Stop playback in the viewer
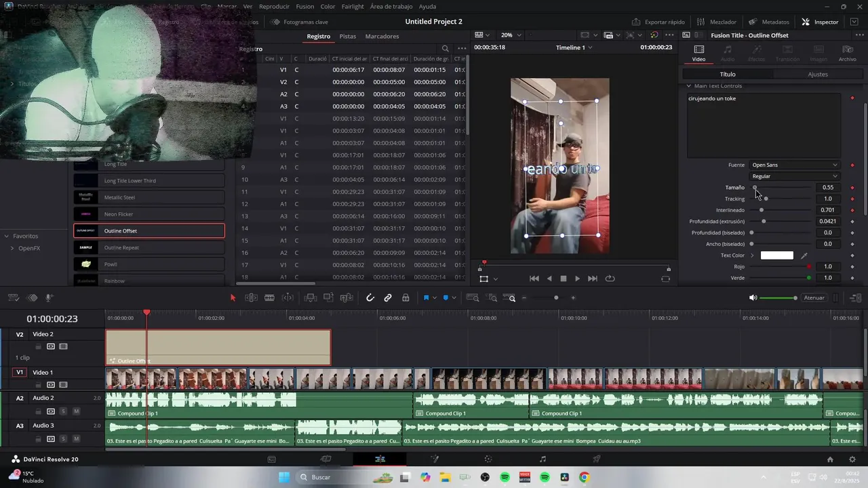Image resolution: width=868 pixels, height=488 pixels. [x=563, y=279]
